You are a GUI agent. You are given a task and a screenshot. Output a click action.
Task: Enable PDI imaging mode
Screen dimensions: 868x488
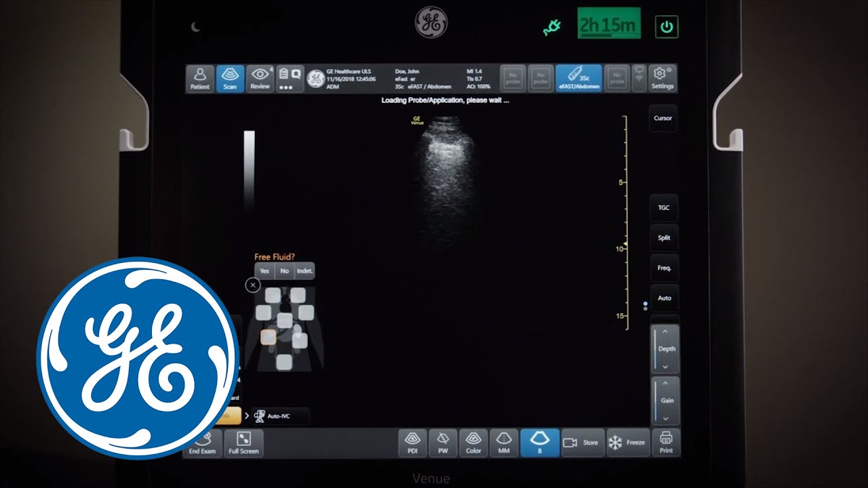pos(413,443)
